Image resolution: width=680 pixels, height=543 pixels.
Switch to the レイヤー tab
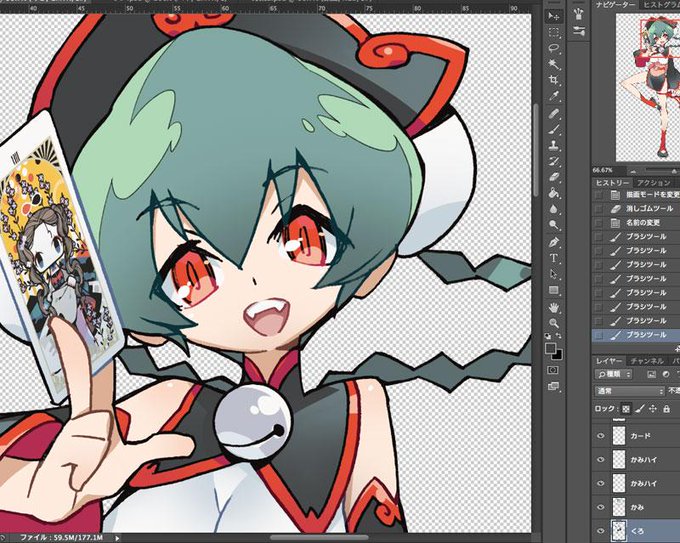[609, 361]
